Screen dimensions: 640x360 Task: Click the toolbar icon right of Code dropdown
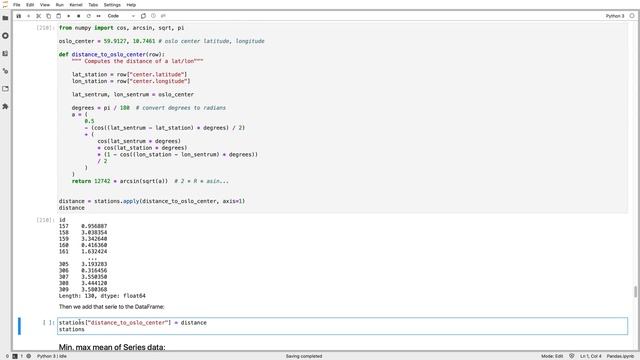pyautogui.click(x=143, y=16)
